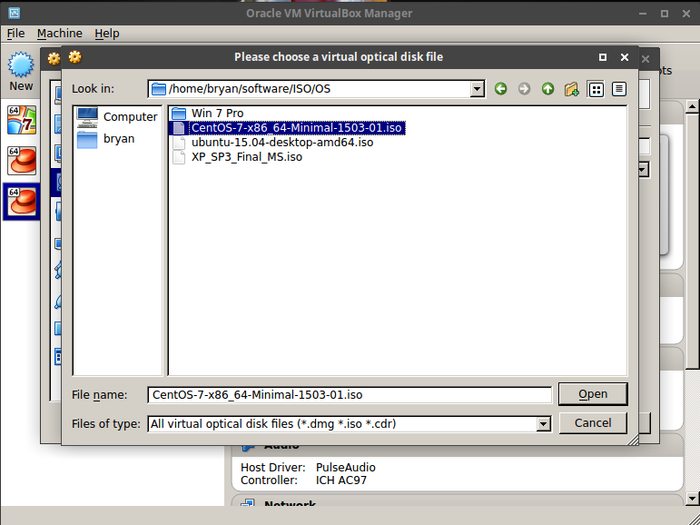This screenshot has height=525, width=700.
Task: Click the VirtualBox app icon in title bar
Action: coord(14,12)
